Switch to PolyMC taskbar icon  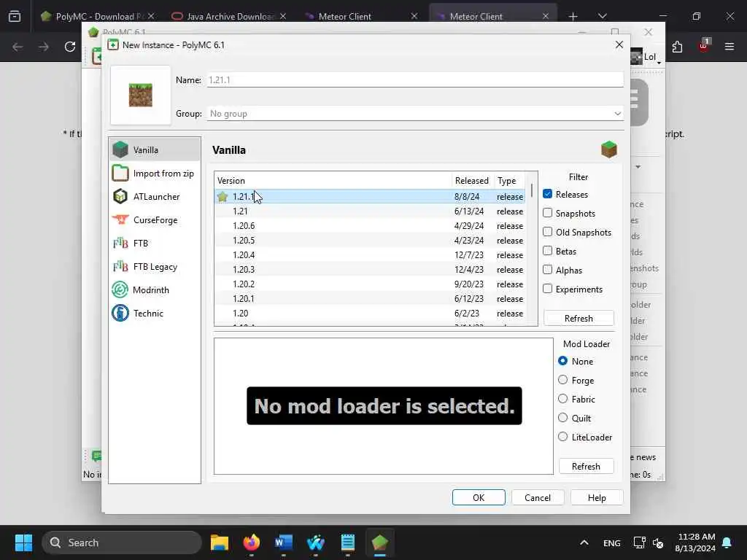click(379, 542)
